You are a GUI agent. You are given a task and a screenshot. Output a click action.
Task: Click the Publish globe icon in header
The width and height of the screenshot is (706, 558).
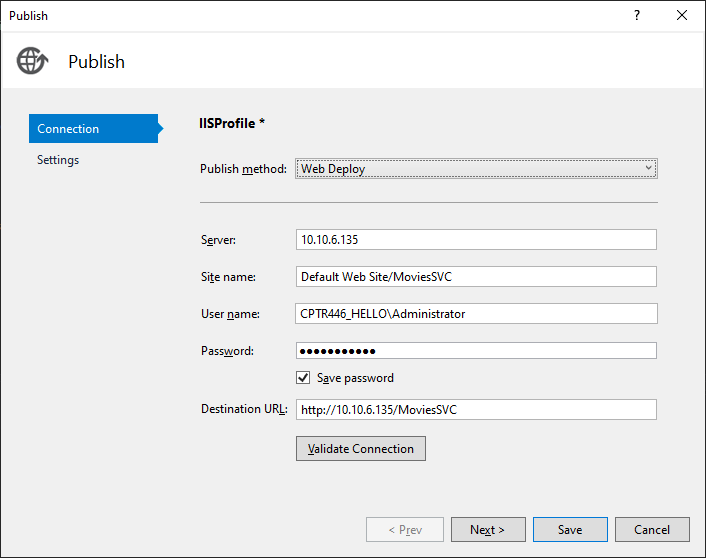(31, 61)
